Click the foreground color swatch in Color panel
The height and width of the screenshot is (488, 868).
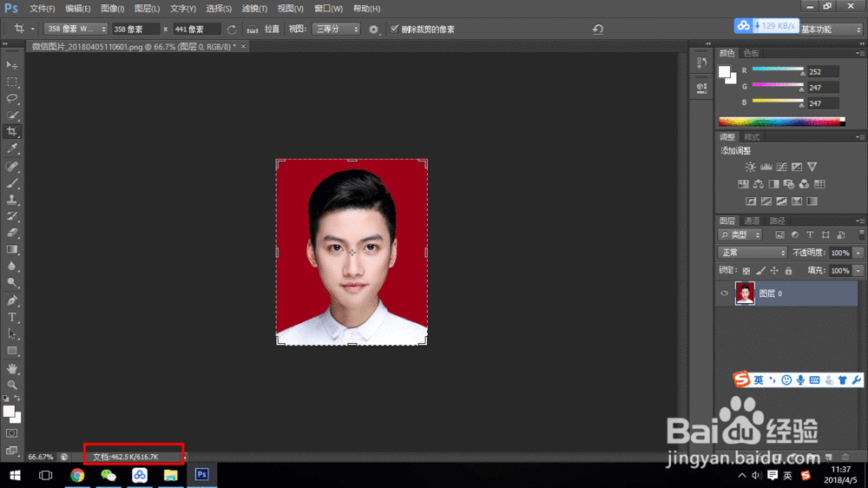click(x=724, y=72)
